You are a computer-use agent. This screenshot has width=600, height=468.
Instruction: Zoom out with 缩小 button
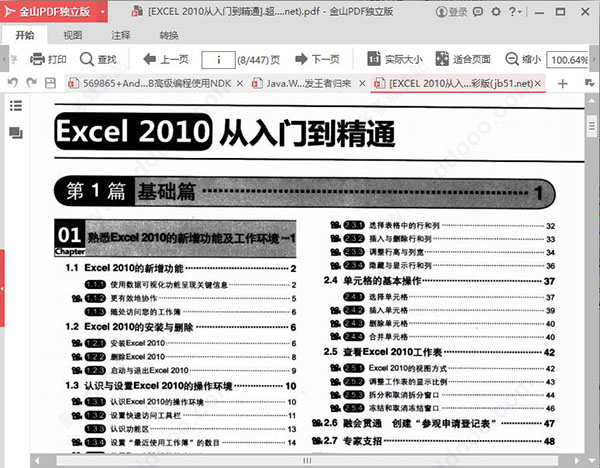pyautogui.click(x=523, y=59)
